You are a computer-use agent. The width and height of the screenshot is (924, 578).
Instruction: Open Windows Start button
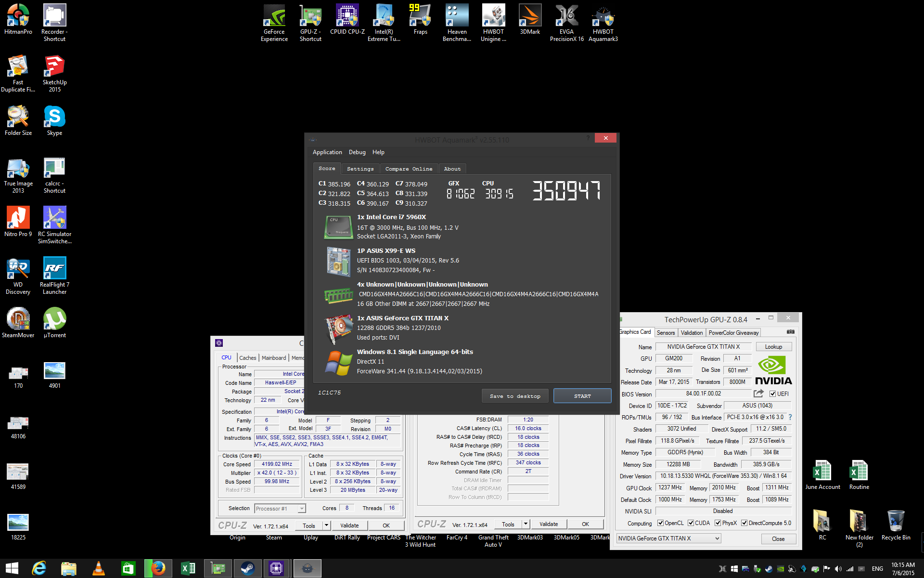(12, 569)
